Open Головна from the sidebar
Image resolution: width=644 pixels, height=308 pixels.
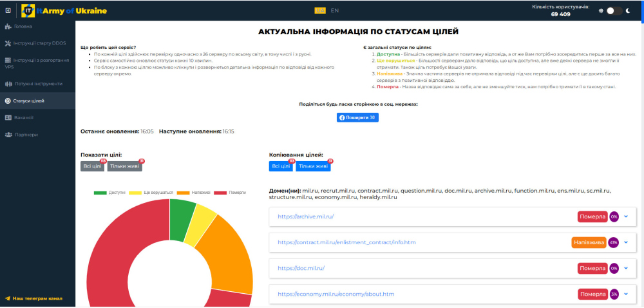click(x=24, y=26)
